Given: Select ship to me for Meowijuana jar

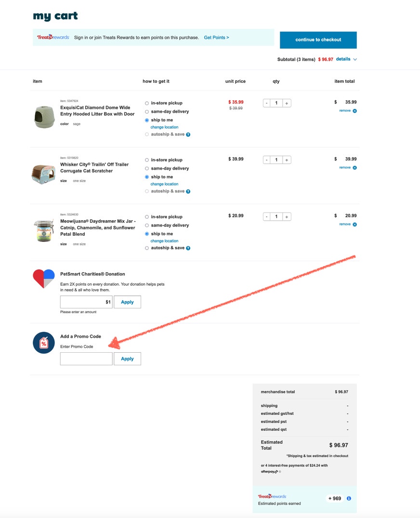Looking at the screenshot, I should pyautogui.click(x=146, y=234).
